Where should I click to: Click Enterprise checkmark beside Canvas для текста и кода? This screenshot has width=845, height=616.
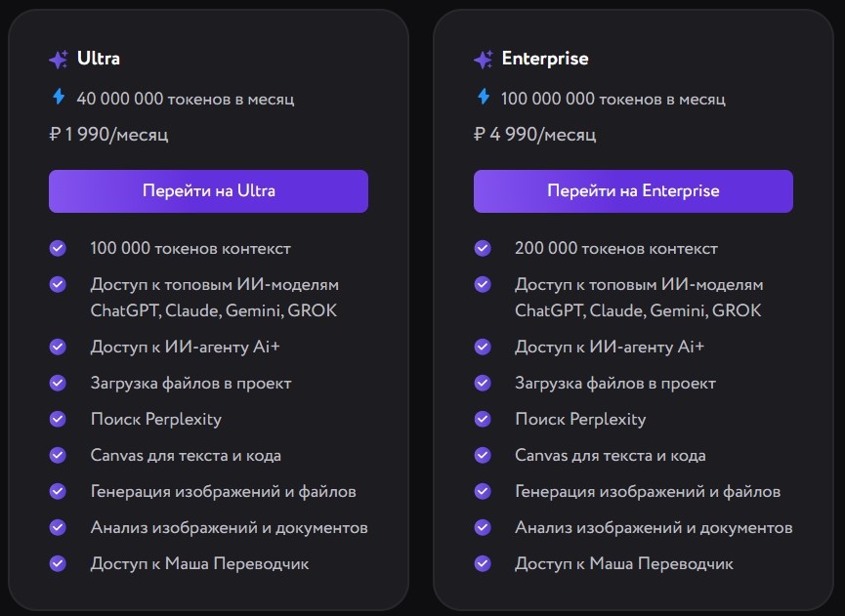[483, 455]
